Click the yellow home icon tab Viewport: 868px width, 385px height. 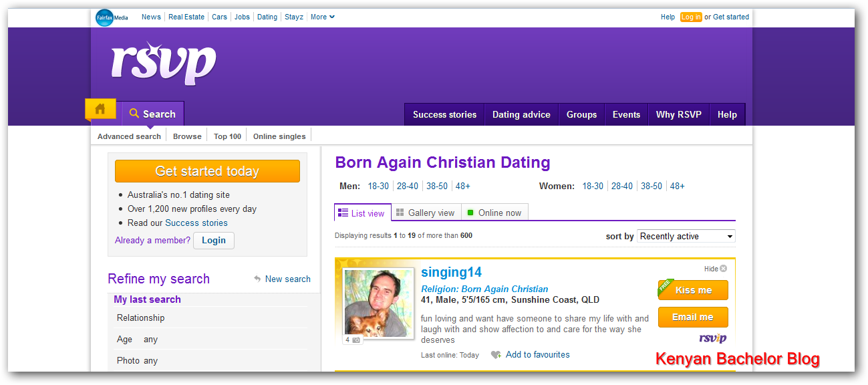pos(100,110)
